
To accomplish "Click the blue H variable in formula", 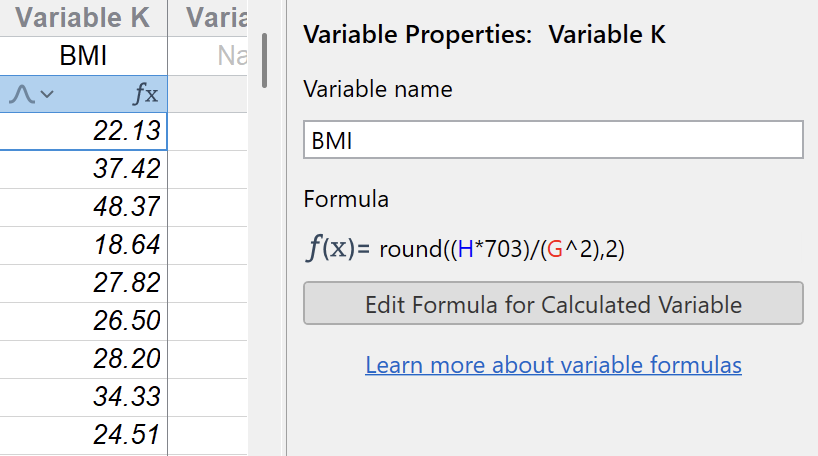I will (x=466, y=250).
